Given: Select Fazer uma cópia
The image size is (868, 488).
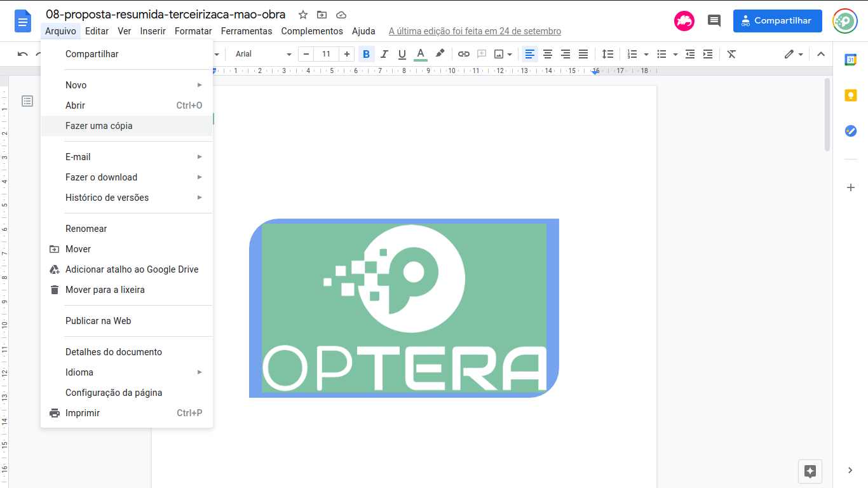Looking at the screenshot, I should (126, 126).
